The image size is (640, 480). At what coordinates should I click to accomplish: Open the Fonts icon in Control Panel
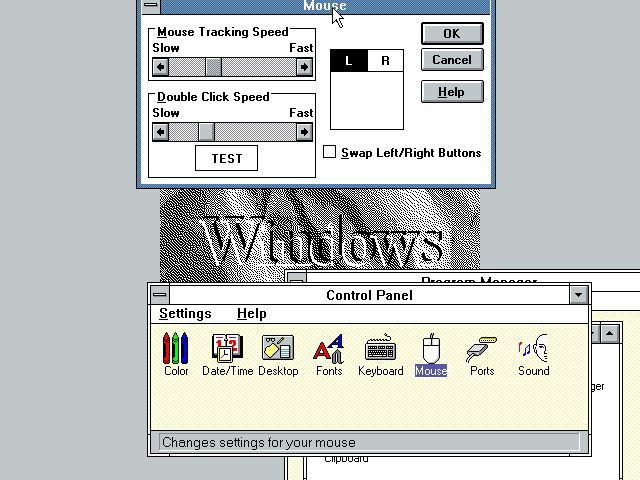(329, 354)
